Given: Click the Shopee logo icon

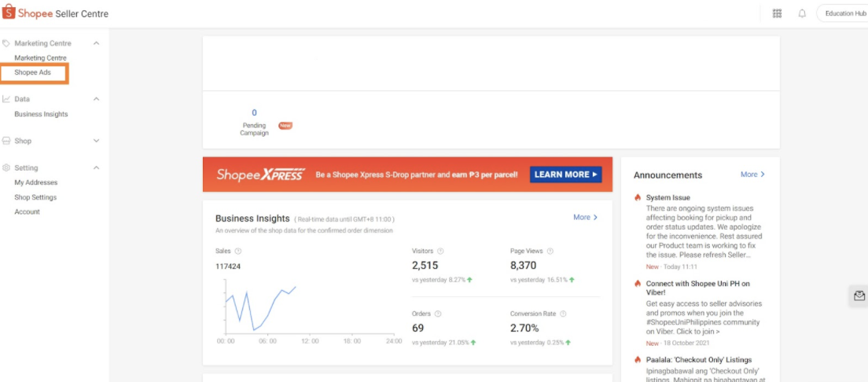Looking at the screenshot, I should coord(9,13).
